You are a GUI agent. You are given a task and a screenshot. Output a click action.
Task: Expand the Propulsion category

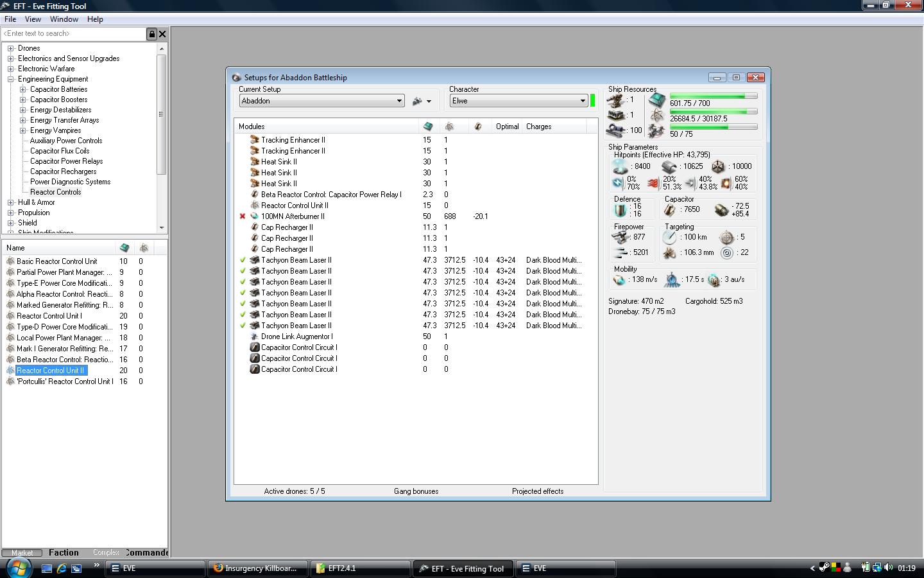10,213
